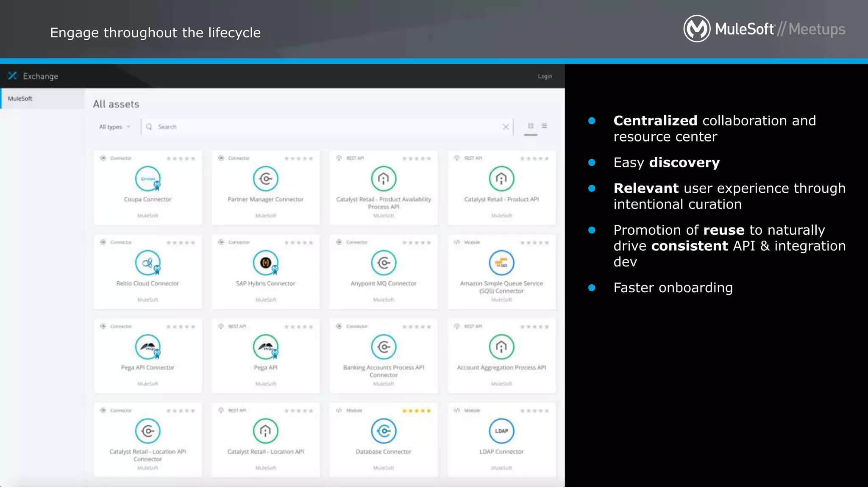Click star rating on LDAP Connector card
The height and width of the screenshot is (488, 868).
click(x=534, y=411)
